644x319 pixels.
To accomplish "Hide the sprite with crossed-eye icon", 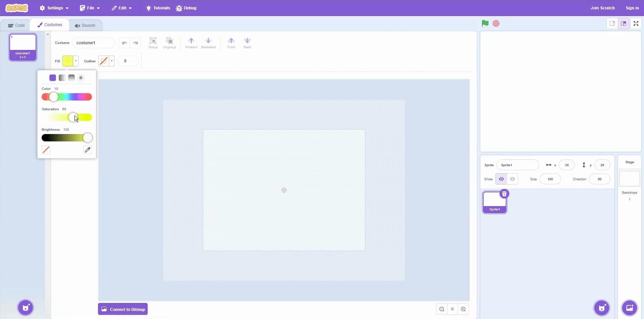I will tap(512, 179).
